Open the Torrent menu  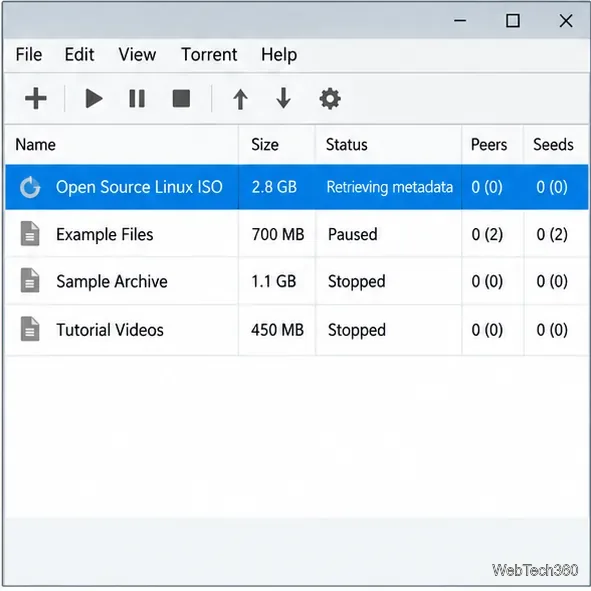tap(209, 55)
